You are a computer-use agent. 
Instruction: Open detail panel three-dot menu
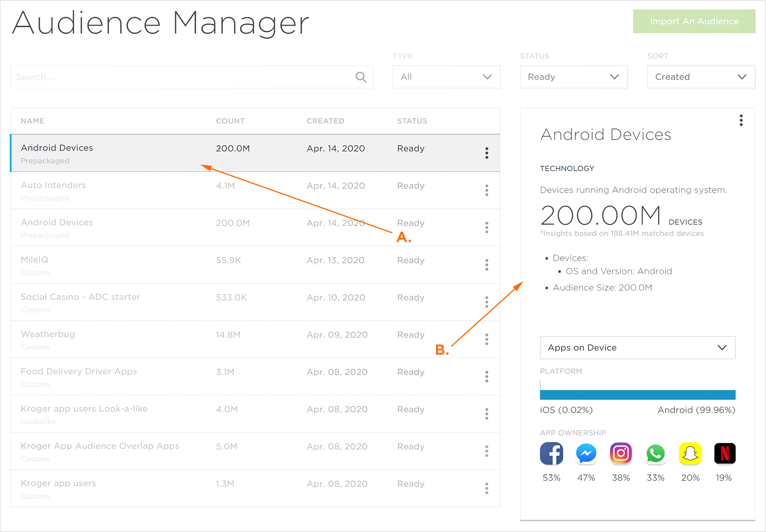tap(741, 120)
